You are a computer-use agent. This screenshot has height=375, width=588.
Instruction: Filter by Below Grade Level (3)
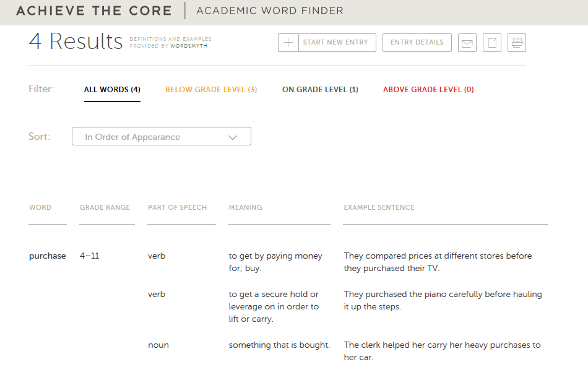(x=211, y=90)
